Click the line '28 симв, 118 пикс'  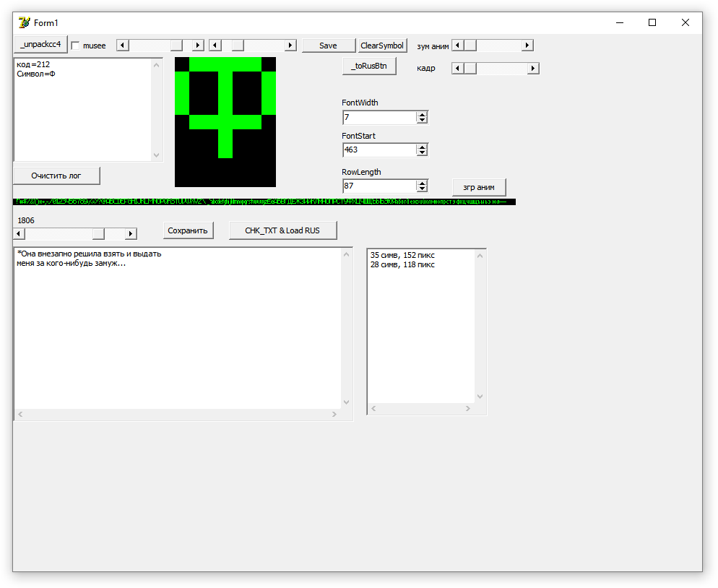(x=402, y=264)
